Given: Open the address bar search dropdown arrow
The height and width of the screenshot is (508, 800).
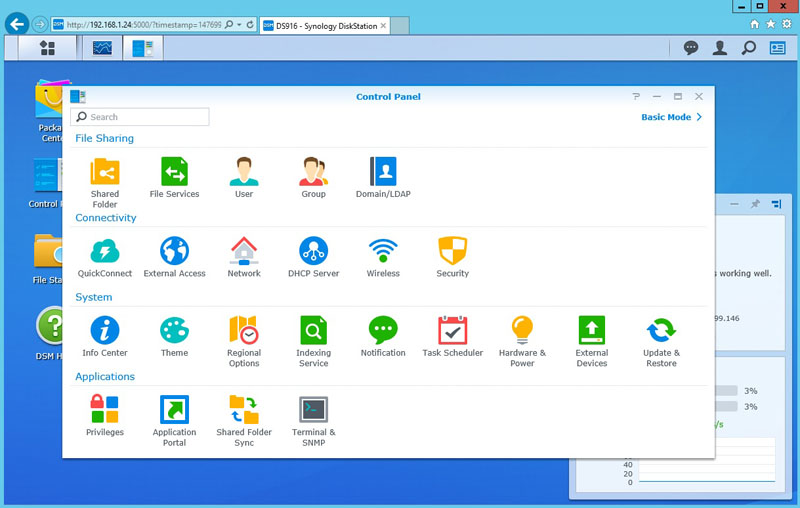Looking at the screenshot, I should [x=239, y=24].
